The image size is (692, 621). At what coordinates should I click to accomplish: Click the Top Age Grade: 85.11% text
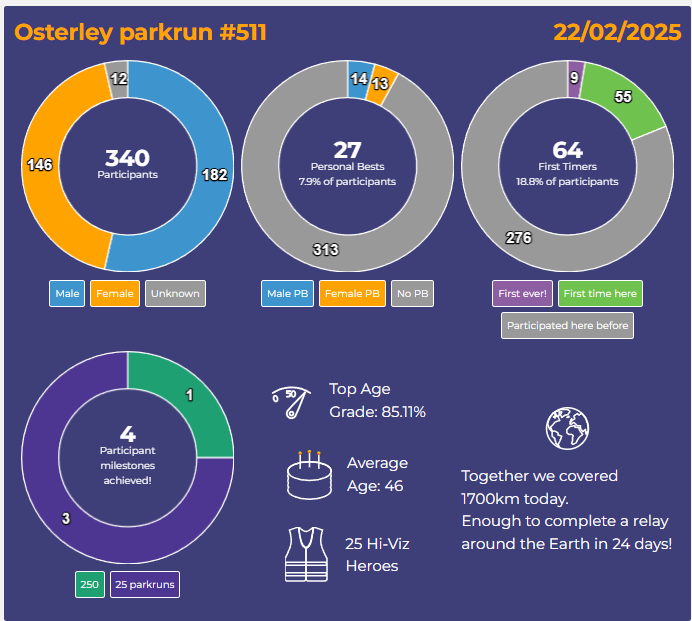377,400
